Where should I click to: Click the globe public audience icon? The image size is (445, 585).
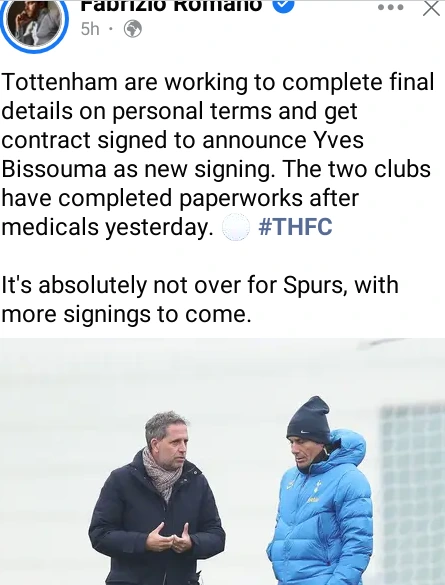tap(132, 29)
